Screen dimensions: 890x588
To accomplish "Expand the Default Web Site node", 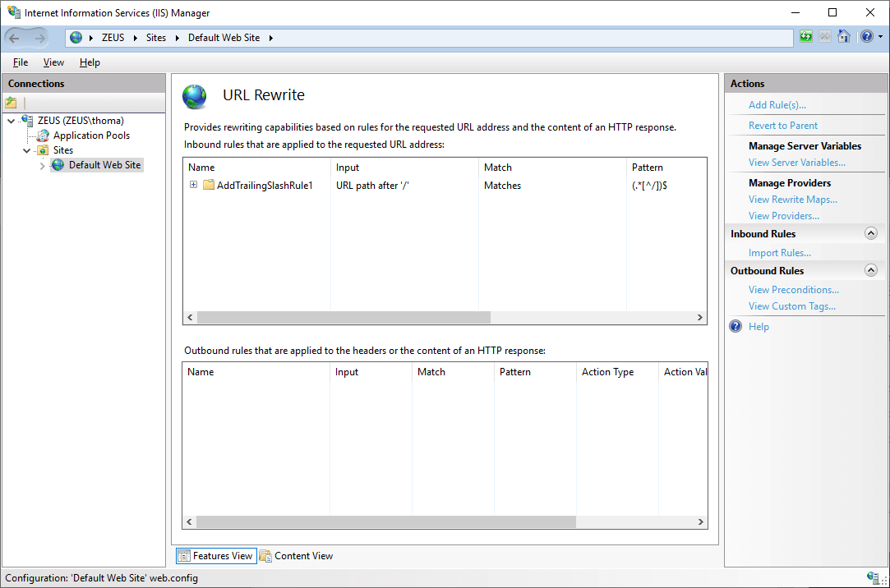I will coord(42,166).
